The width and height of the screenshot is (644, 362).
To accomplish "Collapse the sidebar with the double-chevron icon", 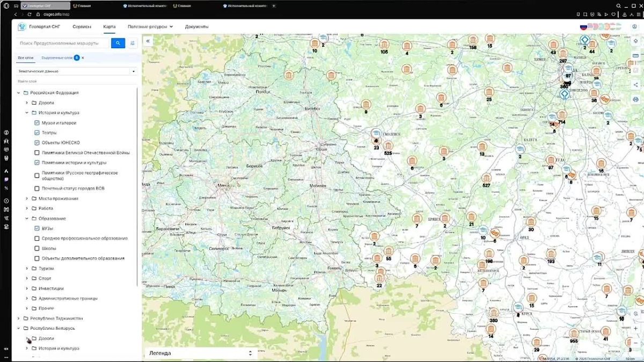I will pos(148,41).
